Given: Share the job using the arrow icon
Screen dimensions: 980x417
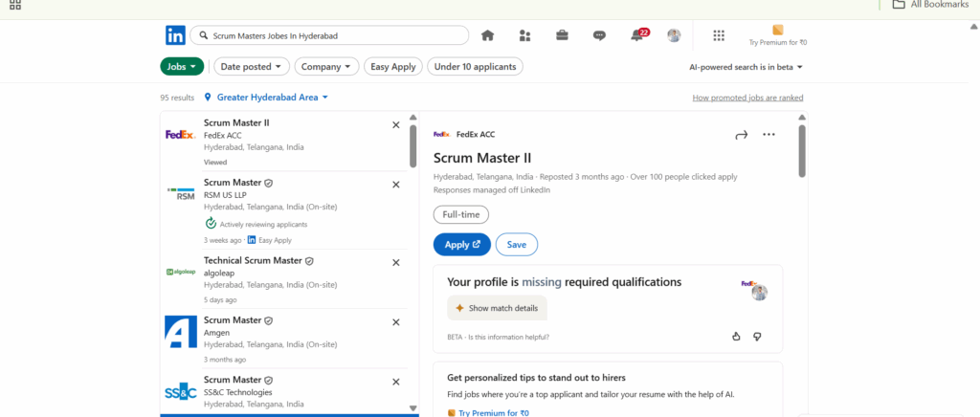Looking at the screenshot, I should pyautogui.click(x=742, y=135).
